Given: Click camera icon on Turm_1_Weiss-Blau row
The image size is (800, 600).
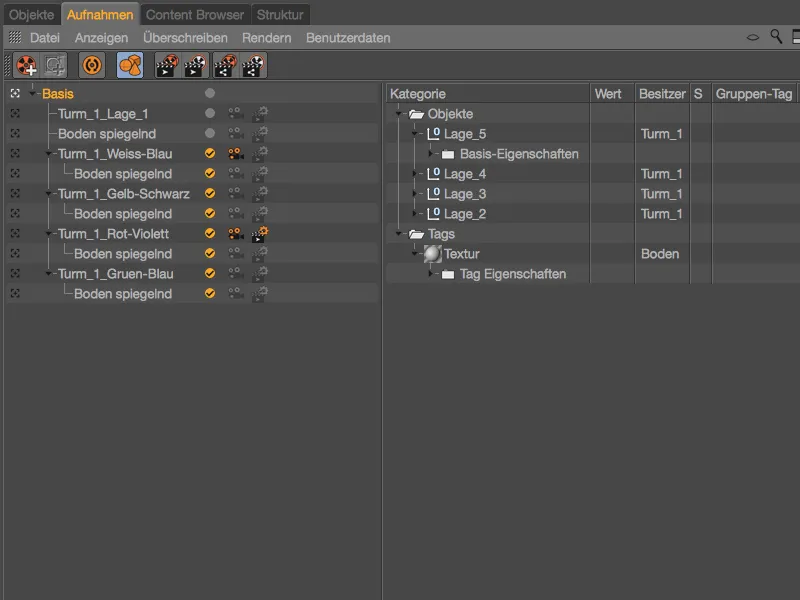Looking at the screenshot, I should point(235,153).
